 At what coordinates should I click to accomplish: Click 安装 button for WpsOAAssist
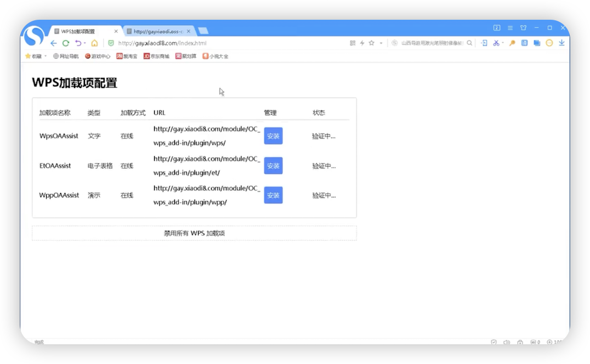click(x=273, y=136)
